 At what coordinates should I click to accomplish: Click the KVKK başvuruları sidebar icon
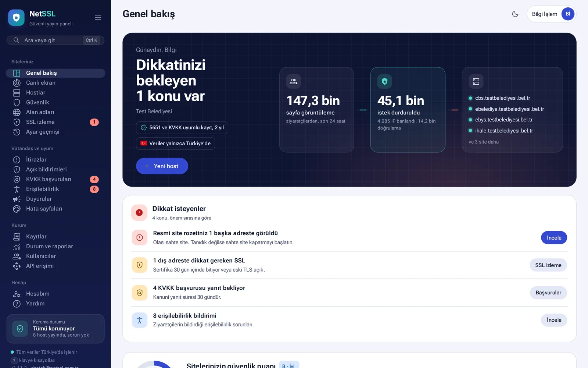click(17, 179)
